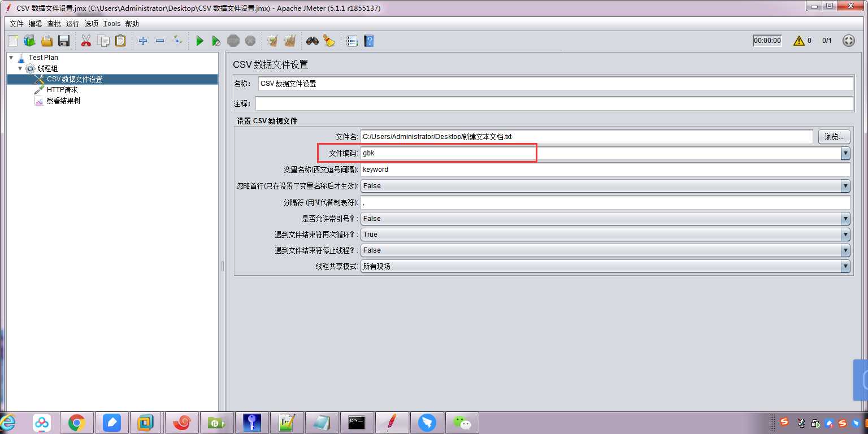Screen dimensions: 868x434
Task: Open the Tools menu
Action: tap(112, 24)
